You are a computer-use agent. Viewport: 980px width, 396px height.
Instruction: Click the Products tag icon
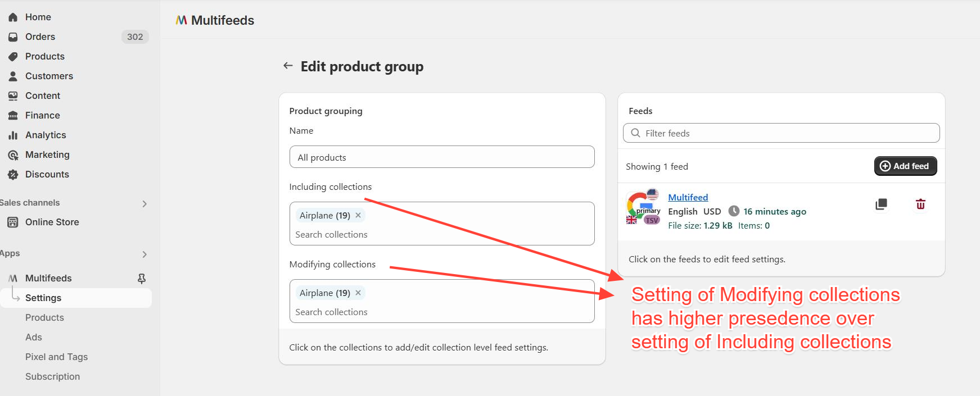click(13, 57)
